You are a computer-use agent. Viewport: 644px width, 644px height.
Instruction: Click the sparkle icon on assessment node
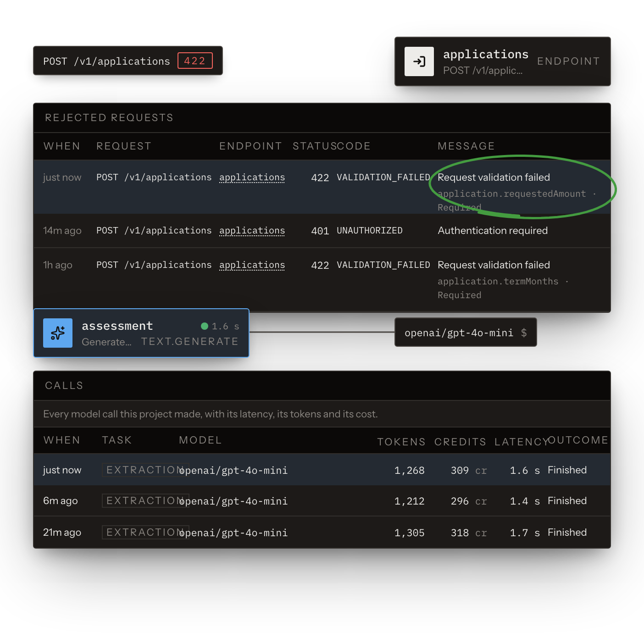tap(58, 333)
